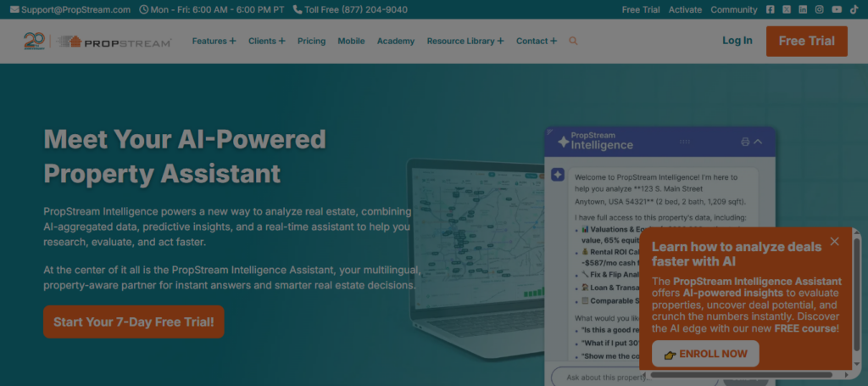Click the Mon - Fri hours text
Screen dimensions: 868x386
click(218, 9)
